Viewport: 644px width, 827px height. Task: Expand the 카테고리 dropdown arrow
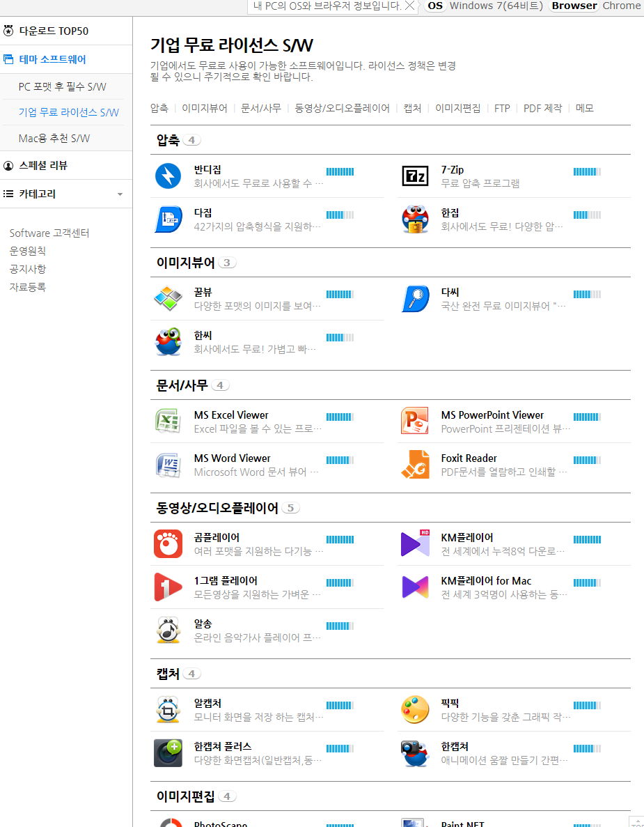tap(120, 194)
